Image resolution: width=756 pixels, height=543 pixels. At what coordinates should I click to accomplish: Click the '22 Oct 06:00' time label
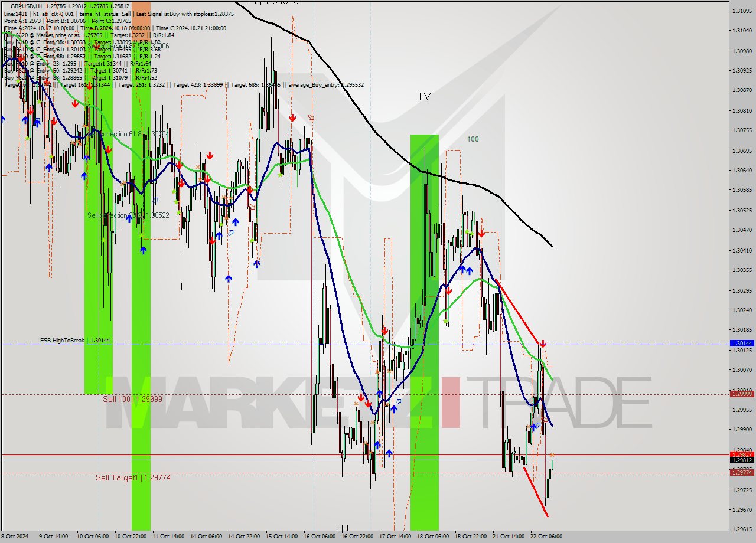(x=546, y=537)
